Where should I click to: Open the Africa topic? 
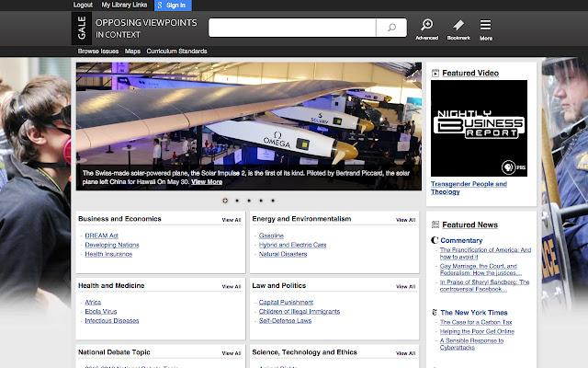(93, 303)
